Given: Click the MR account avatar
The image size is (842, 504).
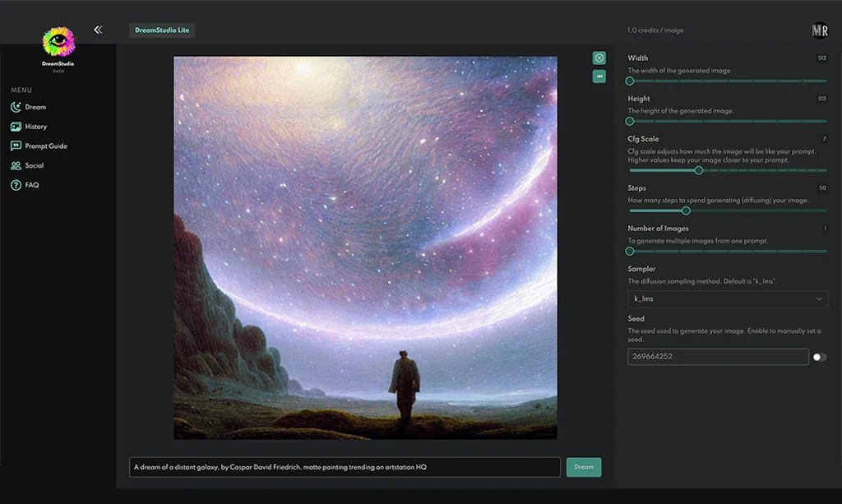Looking at the screenshot, I should coord(819,30).
